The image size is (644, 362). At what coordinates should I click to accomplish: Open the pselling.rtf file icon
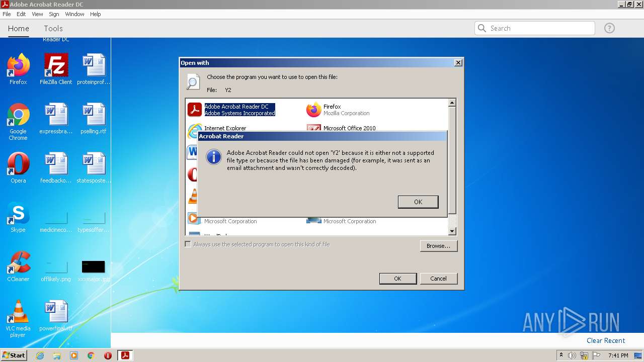tap(94, 119)
